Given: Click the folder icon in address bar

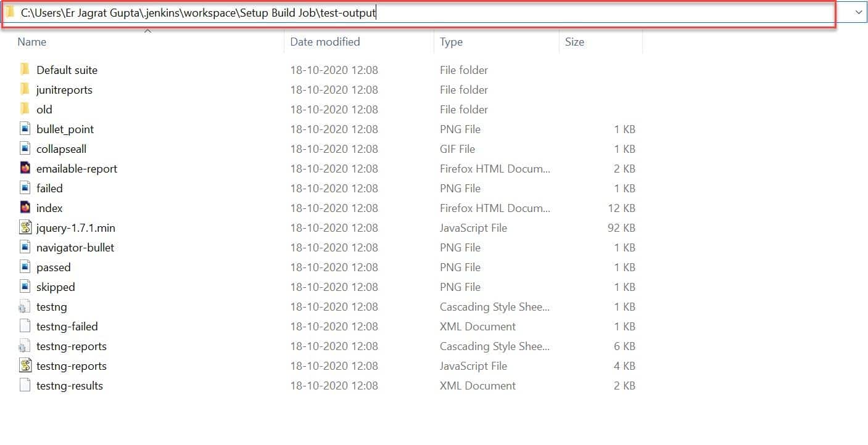Looking at the screenshot, I should pyautogui.click(x=10, y=12).
